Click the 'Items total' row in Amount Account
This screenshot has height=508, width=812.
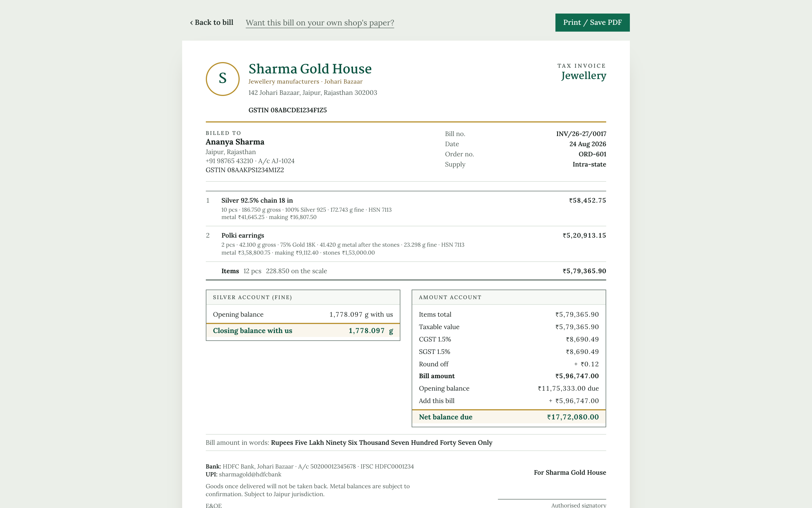(x=509, y=314)
